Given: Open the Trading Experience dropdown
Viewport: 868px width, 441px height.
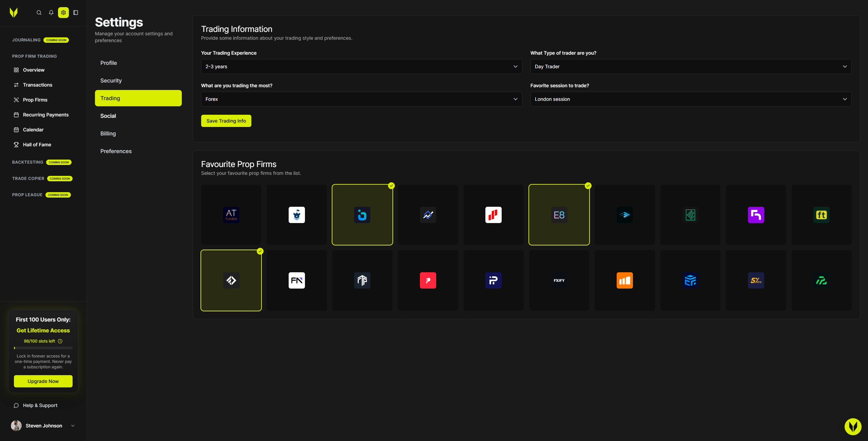Looking at the screenshot, I should (x=362, y=67).
